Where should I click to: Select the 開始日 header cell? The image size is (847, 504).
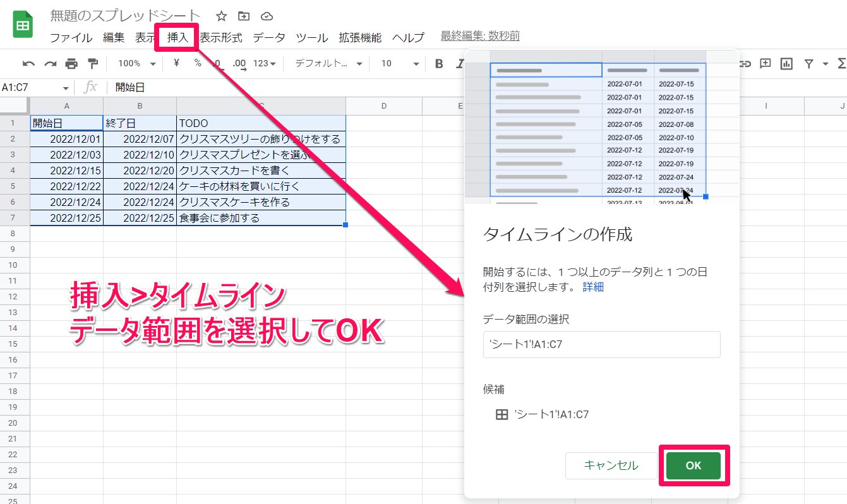pyautogui.click(x=67, y=123)
